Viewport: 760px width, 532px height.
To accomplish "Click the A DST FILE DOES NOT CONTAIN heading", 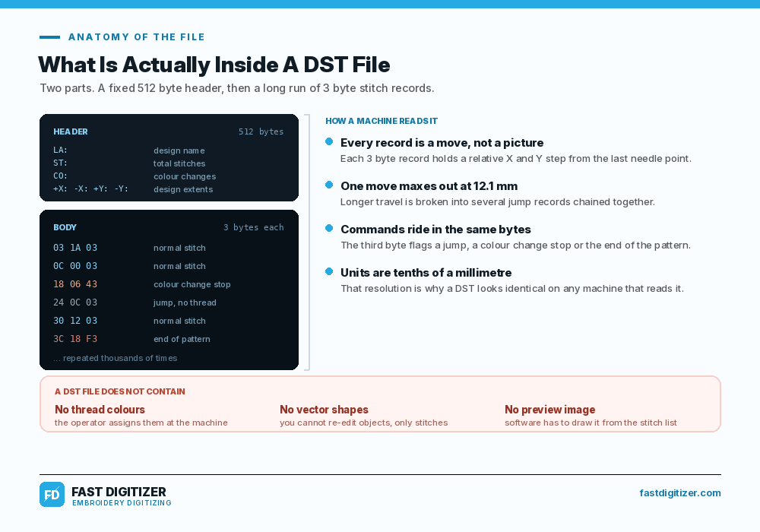I will point(120,391).
